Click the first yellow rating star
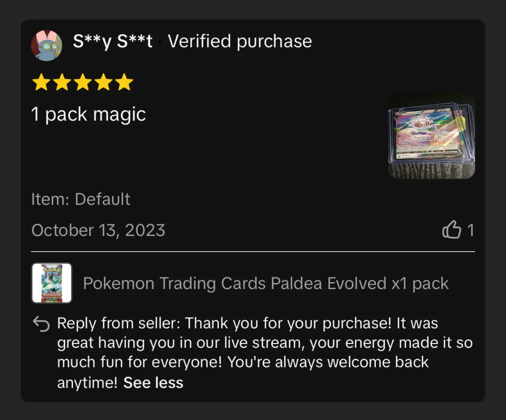Viewport: 506px width, 420px height. pos(41,82)
